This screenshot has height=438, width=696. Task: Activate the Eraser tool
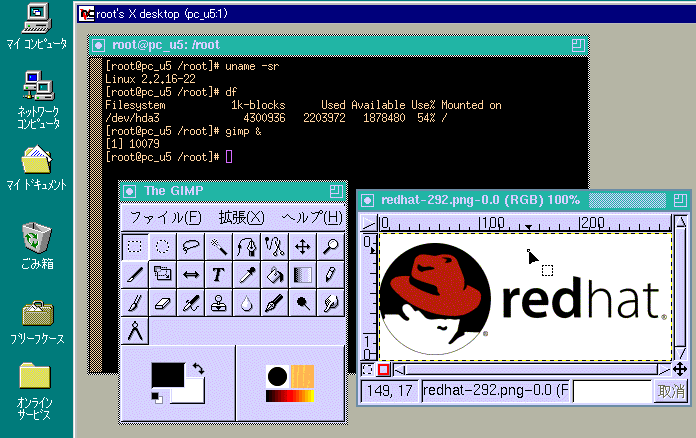[162, 303]
